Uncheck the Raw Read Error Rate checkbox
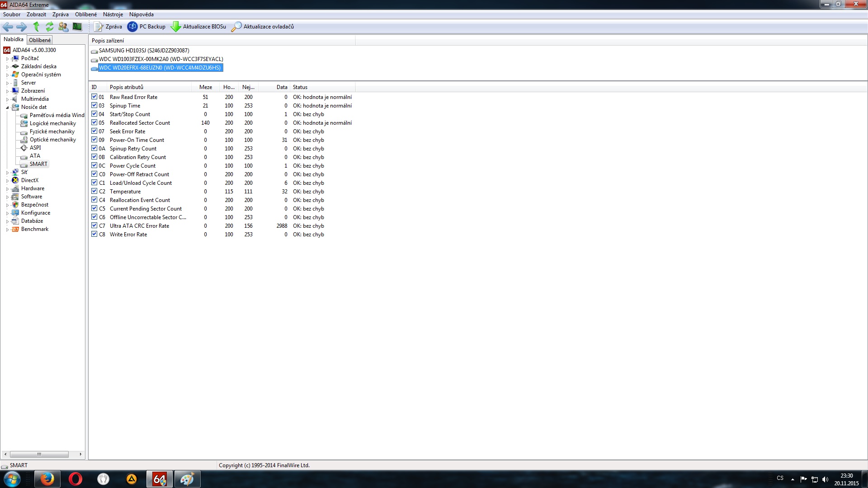 pyautogui.click(x=94, y=97)
